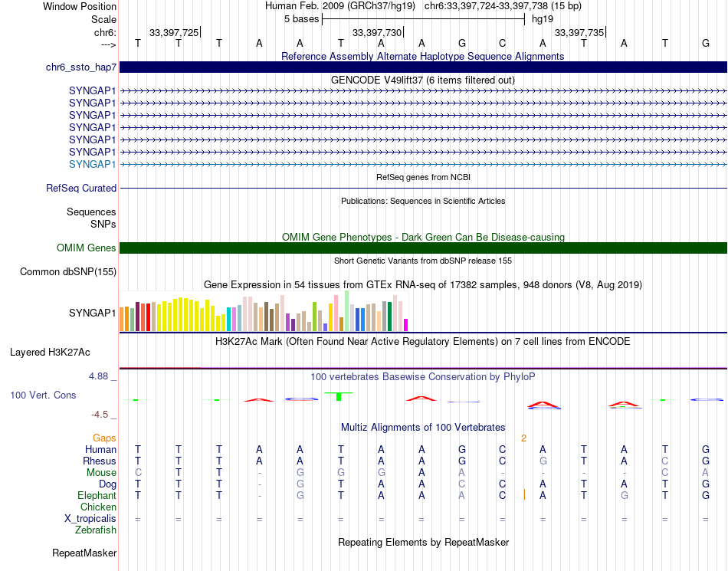Open the 'H3K27Ac Mark' ENCODE track title
The image size is (728, 571).
pyautogui.click(x=422, y=342)
